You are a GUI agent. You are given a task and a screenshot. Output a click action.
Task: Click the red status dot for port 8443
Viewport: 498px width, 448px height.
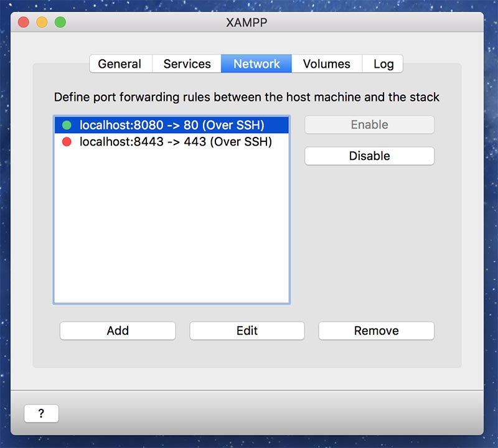tap(67, 142)
